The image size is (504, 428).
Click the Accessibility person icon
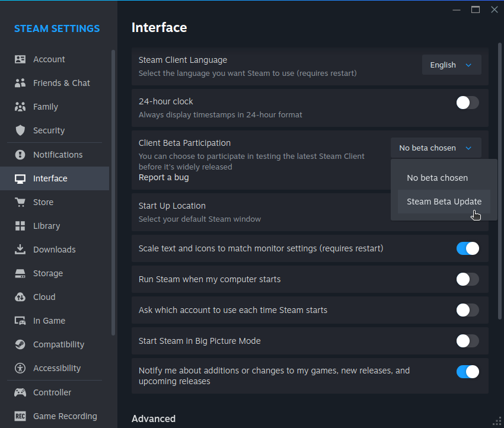[x=20, y=368]
